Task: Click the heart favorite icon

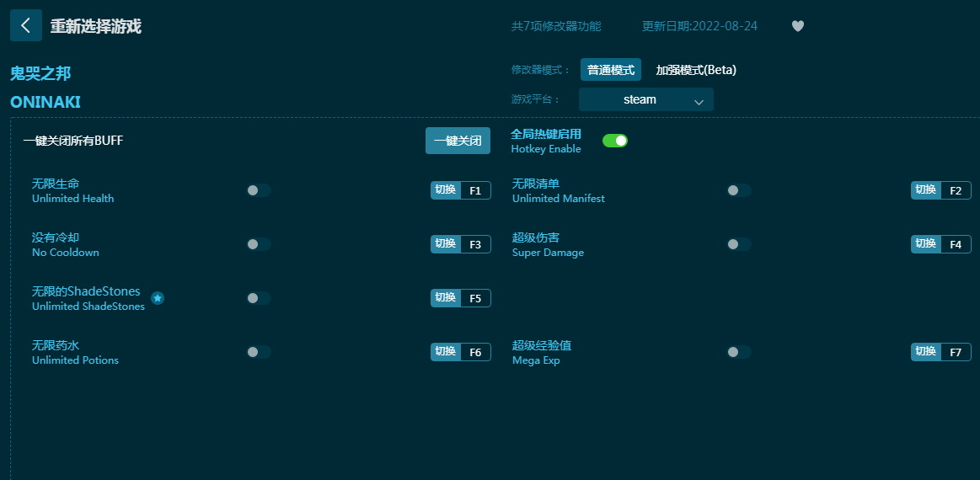Action: pyautogui.click(x=797, y=26)
